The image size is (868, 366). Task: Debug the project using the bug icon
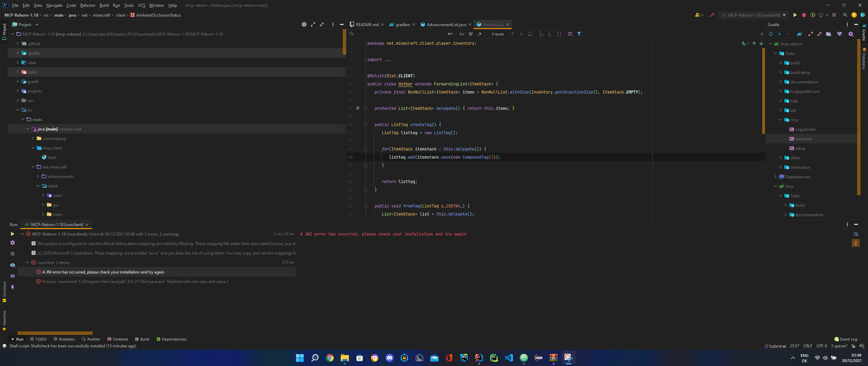804,15
